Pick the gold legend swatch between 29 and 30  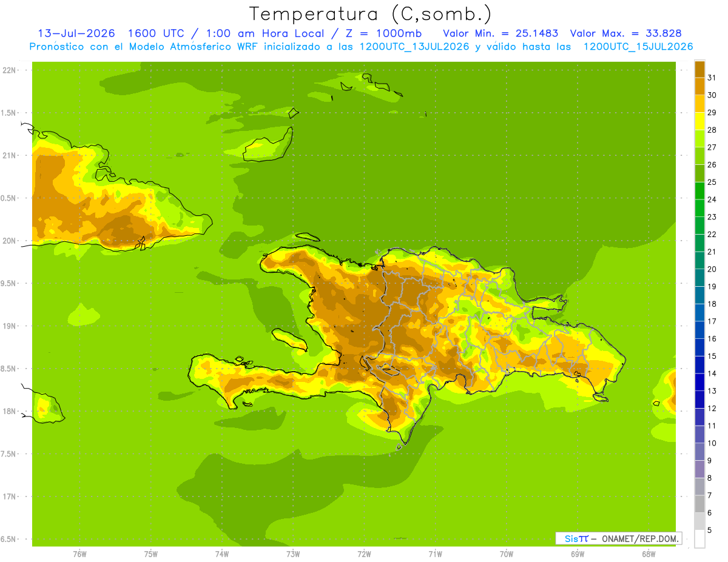[x=699, y=104]
